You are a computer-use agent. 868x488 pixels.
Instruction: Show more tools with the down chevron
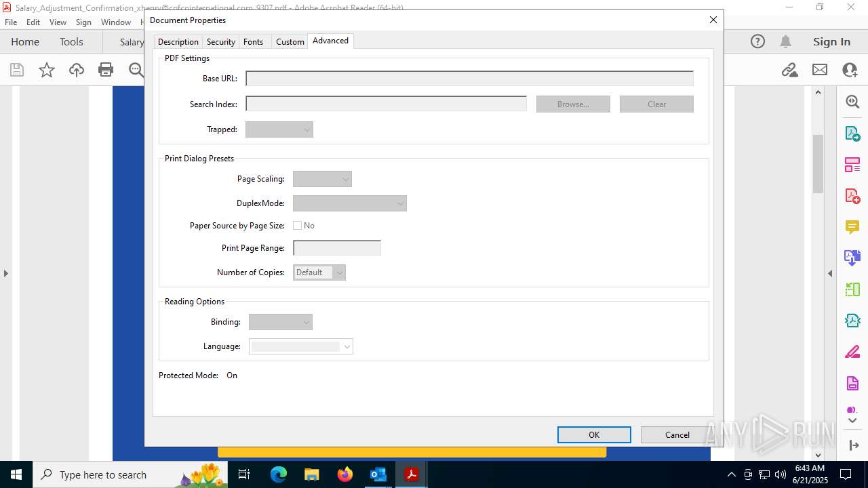(852, 420)
